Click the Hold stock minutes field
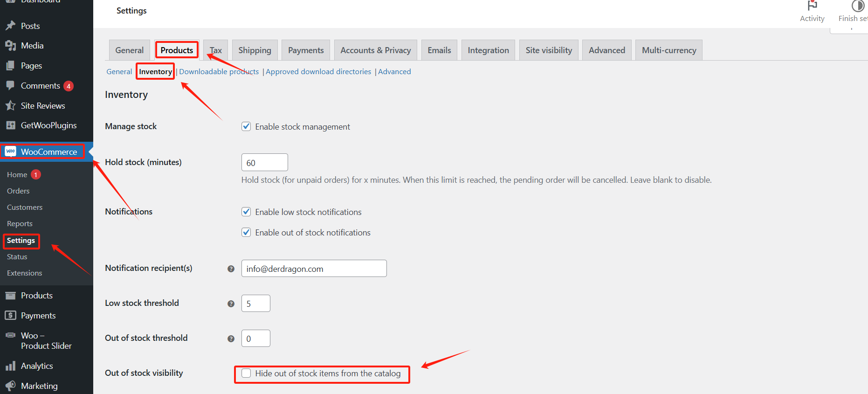868x394 pixels. [264, 162]
